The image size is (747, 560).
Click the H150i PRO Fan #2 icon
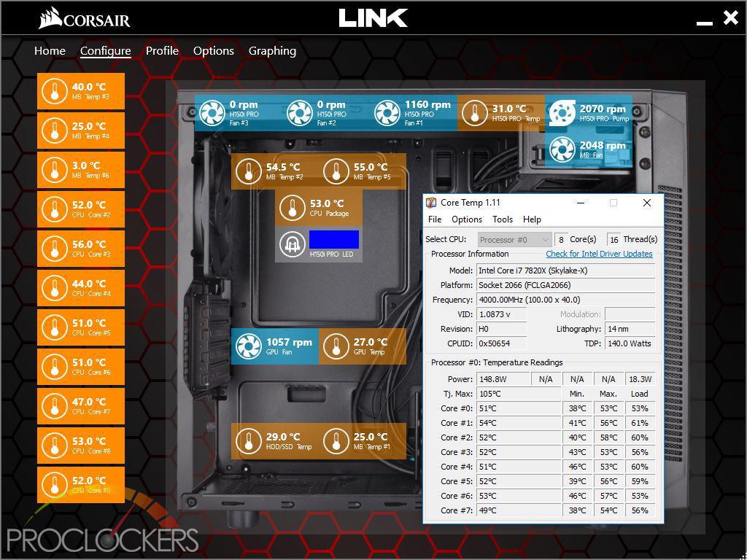point(299,113)
